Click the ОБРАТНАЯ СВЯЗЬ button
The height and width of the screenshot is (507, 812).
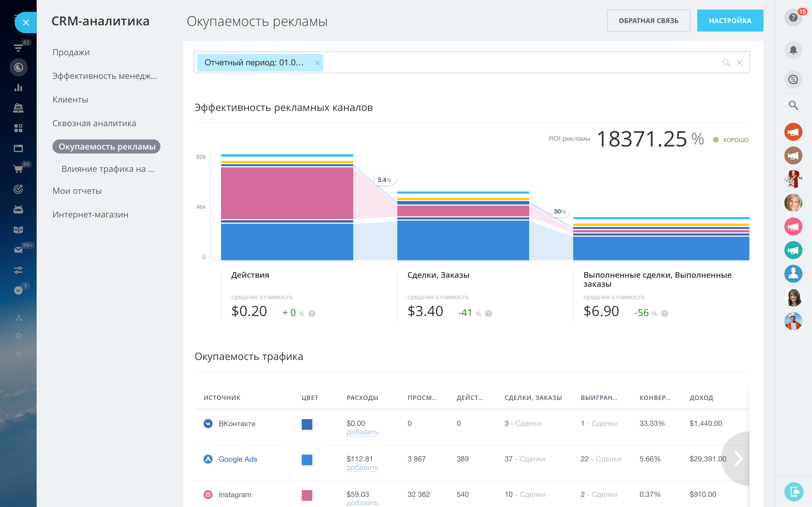click(648, 21)
